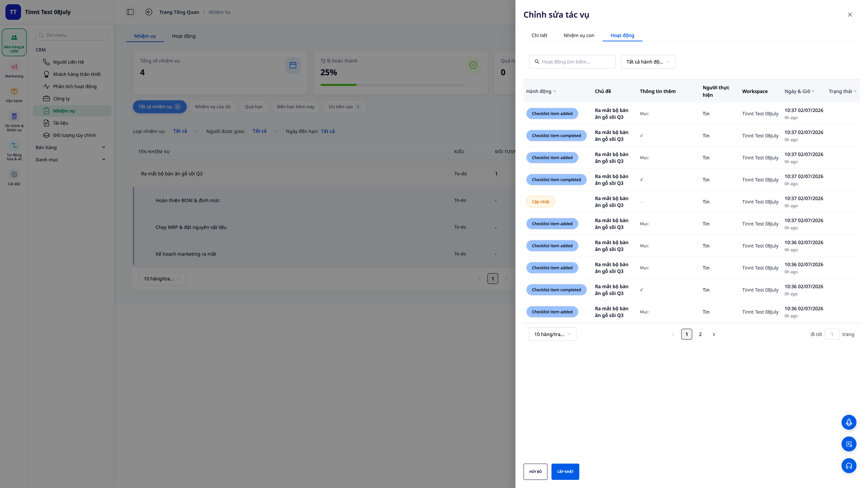Image resolution: width=868 pixels, height=488 pixels.
Task: Switch to the Chi tiết tab
Action: coord(539,35)
